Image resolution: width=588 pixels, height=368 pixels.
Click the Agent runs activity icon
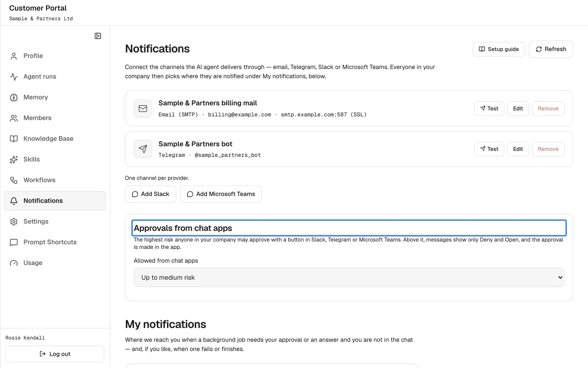14,77
